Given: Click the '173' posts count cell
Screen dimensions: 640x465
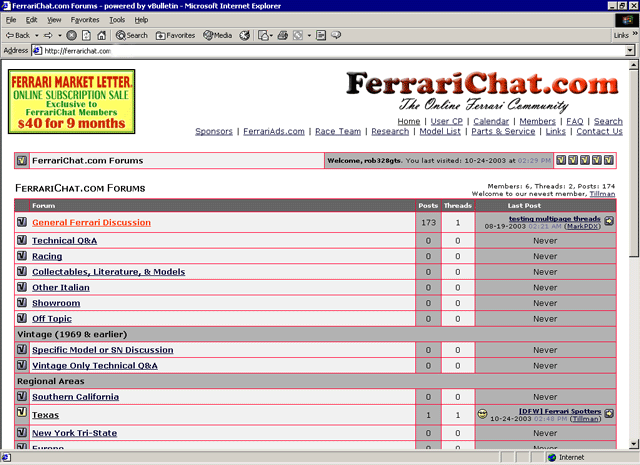Looking at the screenshot, I should coord(428,222).
